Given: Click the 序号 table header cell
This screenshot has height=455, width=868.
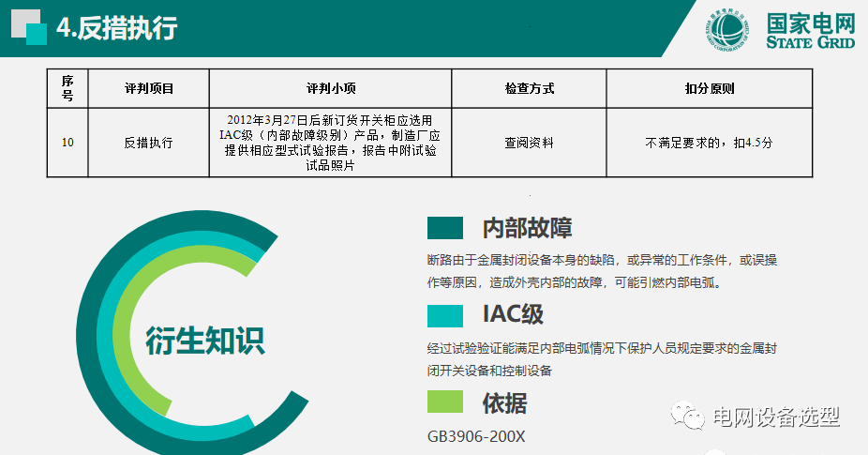Looking at the screenshot, I should coord(67,89).
